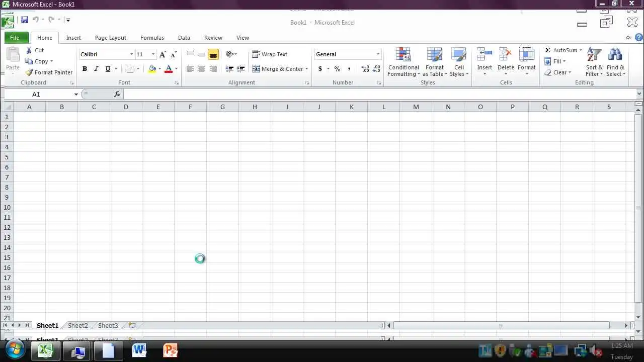Viewport: 644px width, 362px height.
Task: Toggle Center text alignment
Action: pyautogui.click(x=202, y=69)
